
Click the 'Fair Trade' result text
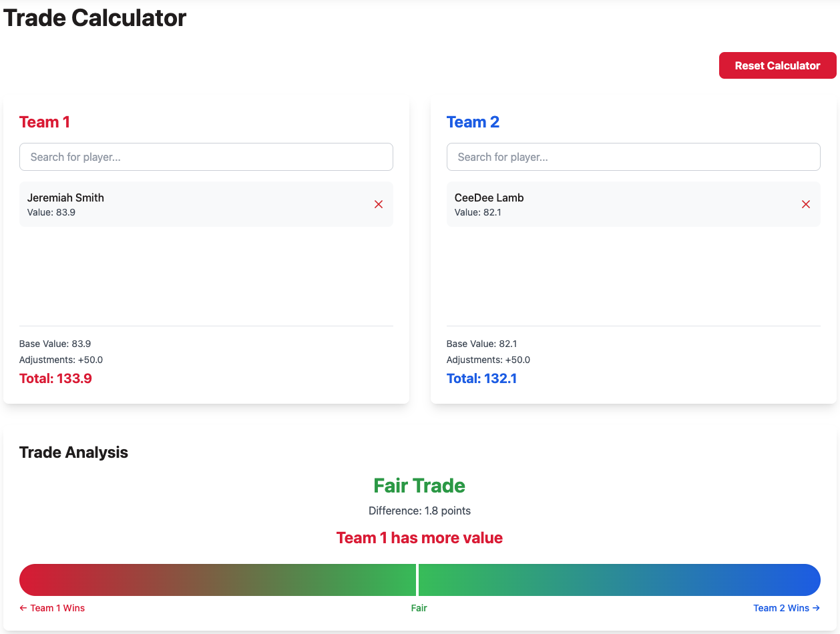coord(419,485)
